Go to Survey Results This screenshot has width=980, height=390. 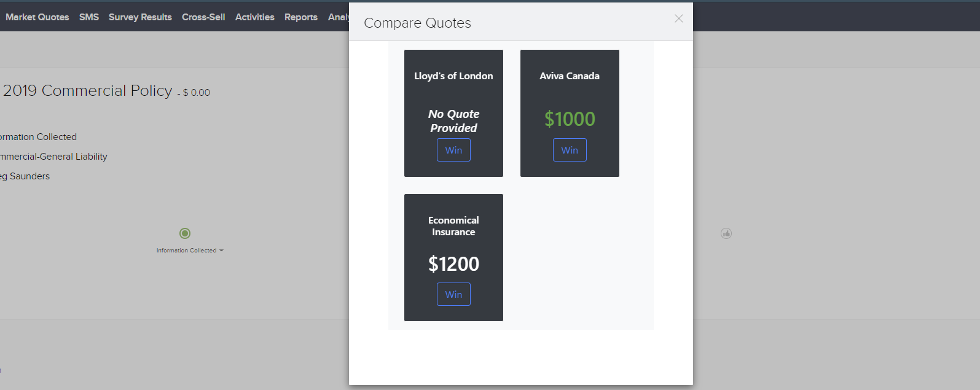tap(140, 17)
